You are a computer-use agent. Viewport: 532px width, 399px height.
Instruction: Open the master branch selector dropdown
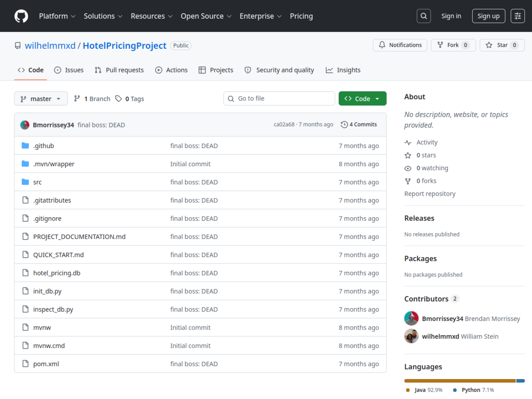tap(41, 99)
